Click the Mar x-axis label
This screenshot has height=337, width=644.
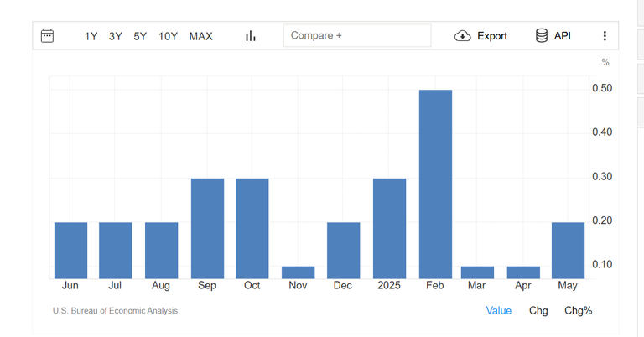[x=477, y=285]
